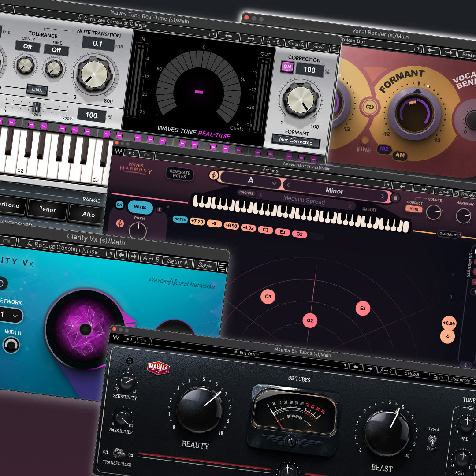Toggle the M2 button in Vocal Bender
Viewport: 476px width, 476px height.
click(384, 149)
